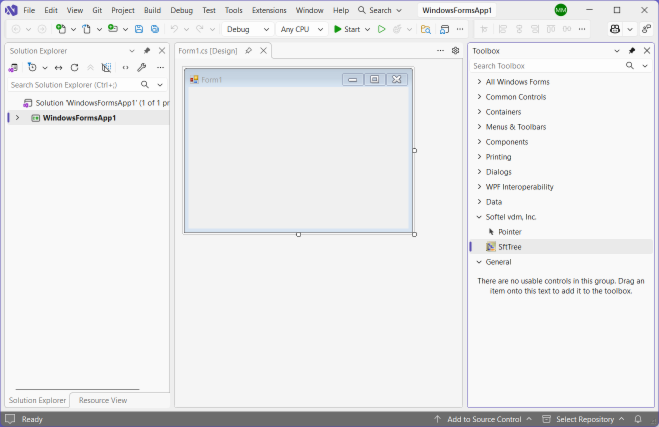Image resolution: width=659 pixels, height=427 pixels.
Task: Click Show All Files icon in Solution Explorer
Action: tap(106, 67)
